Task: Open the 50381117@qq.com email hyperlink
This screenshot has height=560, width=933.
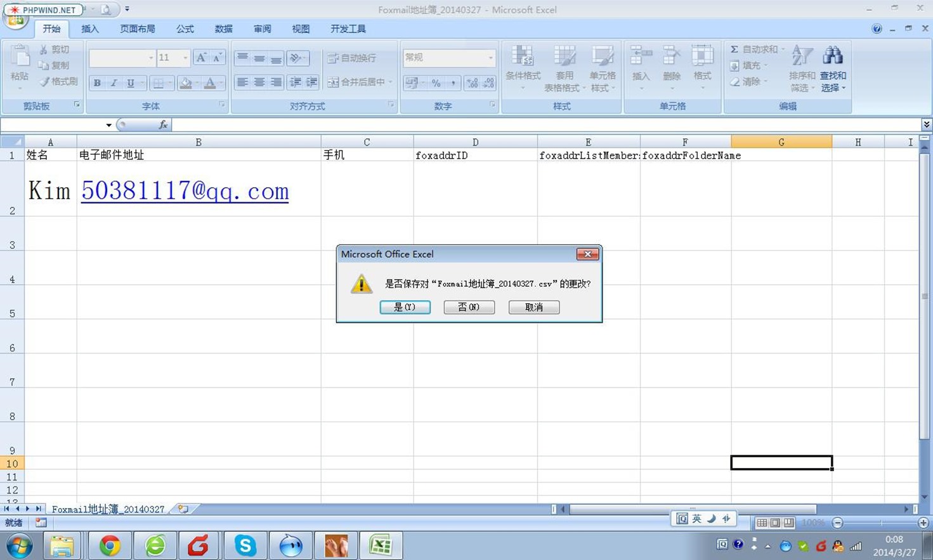Action: (x=185, y=191)
